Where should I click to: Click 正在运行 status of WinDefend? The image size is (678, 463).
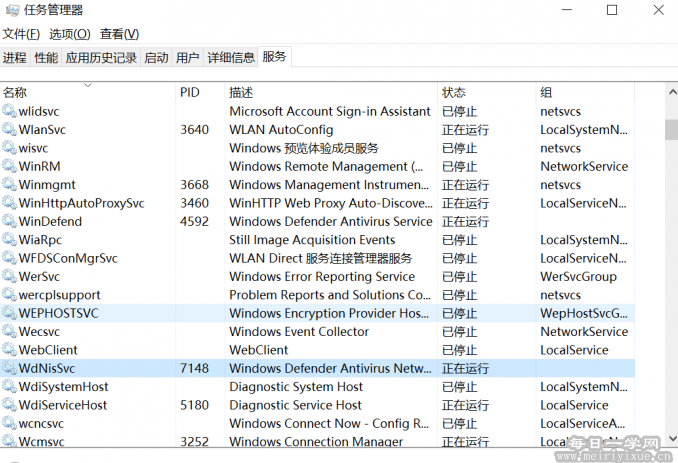[x=465, y=221]
